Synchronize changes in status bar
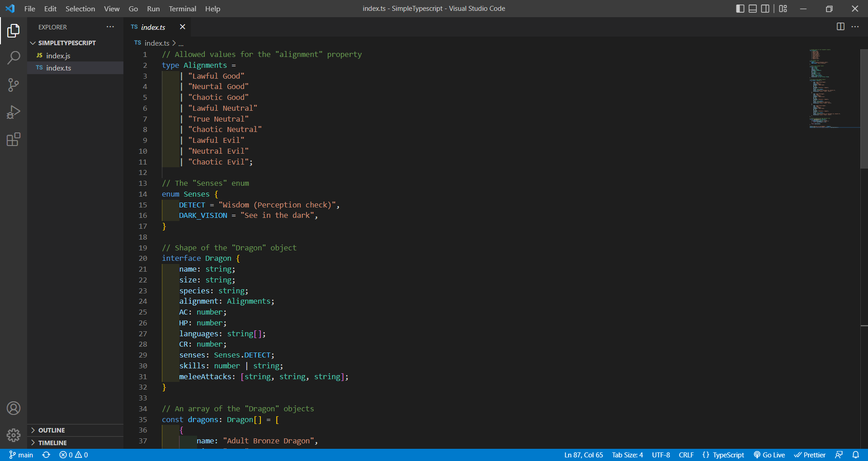 [46, 455]
